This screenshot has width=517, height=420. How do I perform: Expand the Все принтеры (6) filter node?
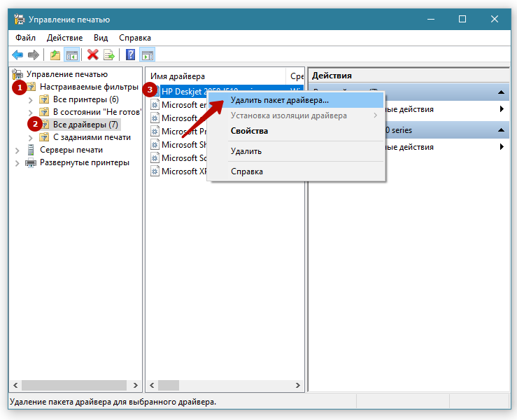[30, 100]
